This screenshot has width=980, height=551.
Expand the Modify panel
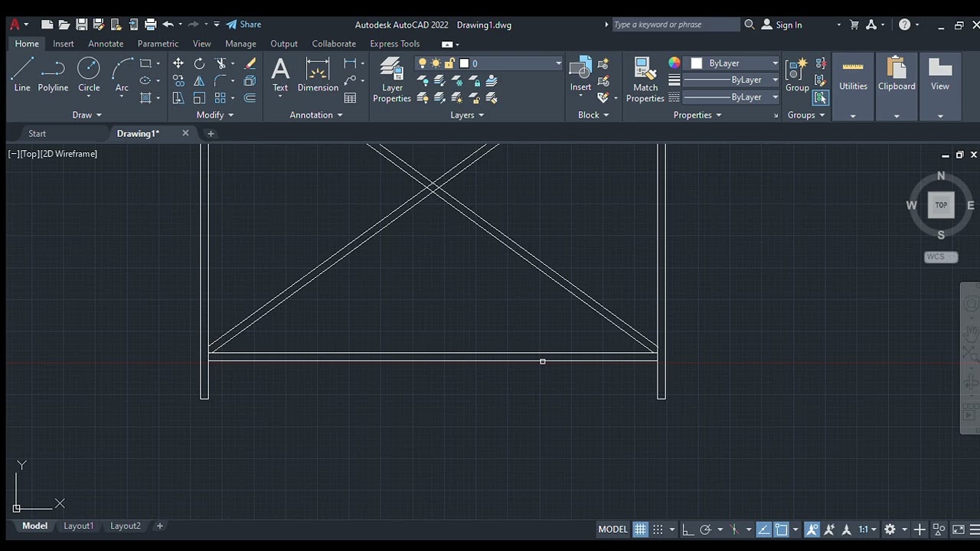[x=215, y=115]
